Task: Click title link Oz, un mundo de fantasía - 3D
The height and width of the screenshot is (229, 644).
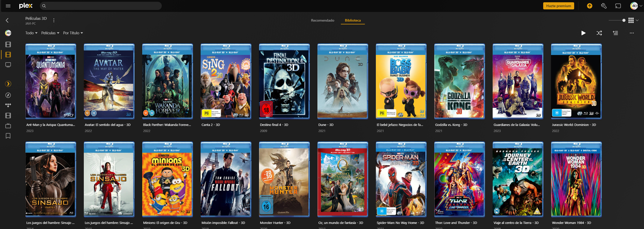Action: click(x=341, y=223)
